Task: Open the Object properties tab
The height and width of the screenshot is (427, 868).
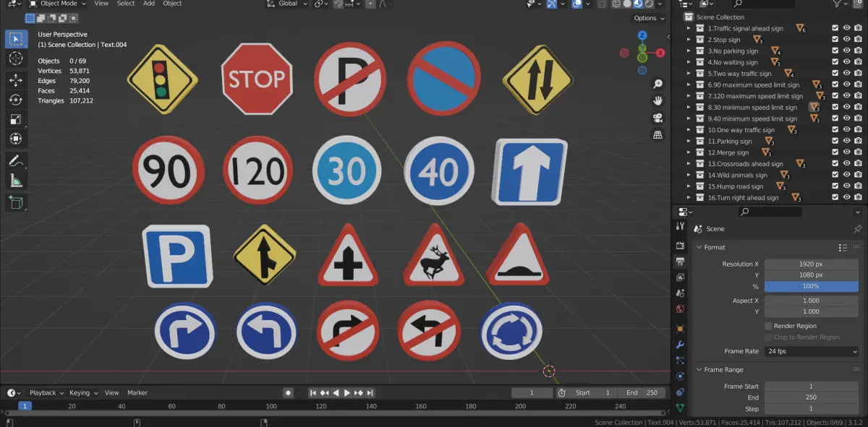Action: coord(680,328)
